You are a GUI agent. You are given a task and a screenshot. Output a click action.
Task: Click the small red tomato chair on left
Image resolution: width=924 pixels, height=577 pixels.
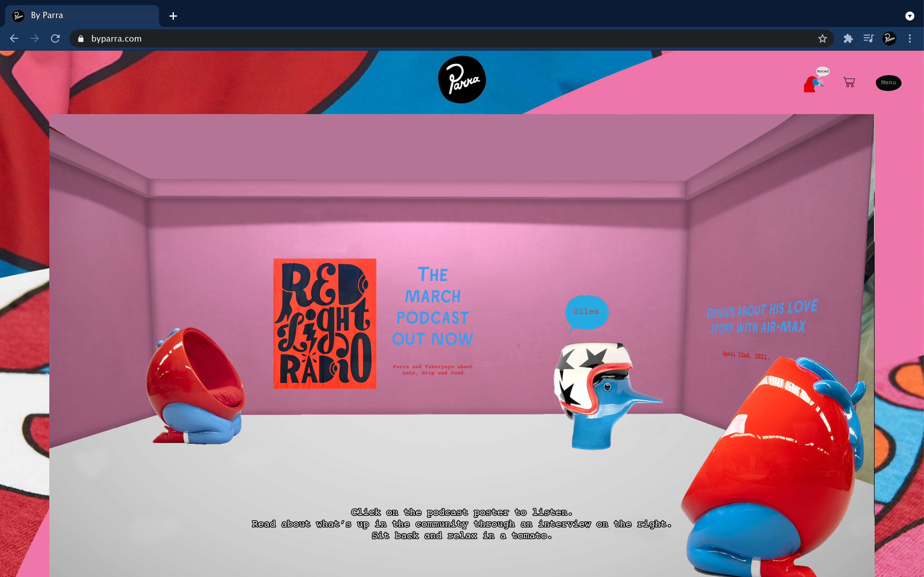(195, 385)
